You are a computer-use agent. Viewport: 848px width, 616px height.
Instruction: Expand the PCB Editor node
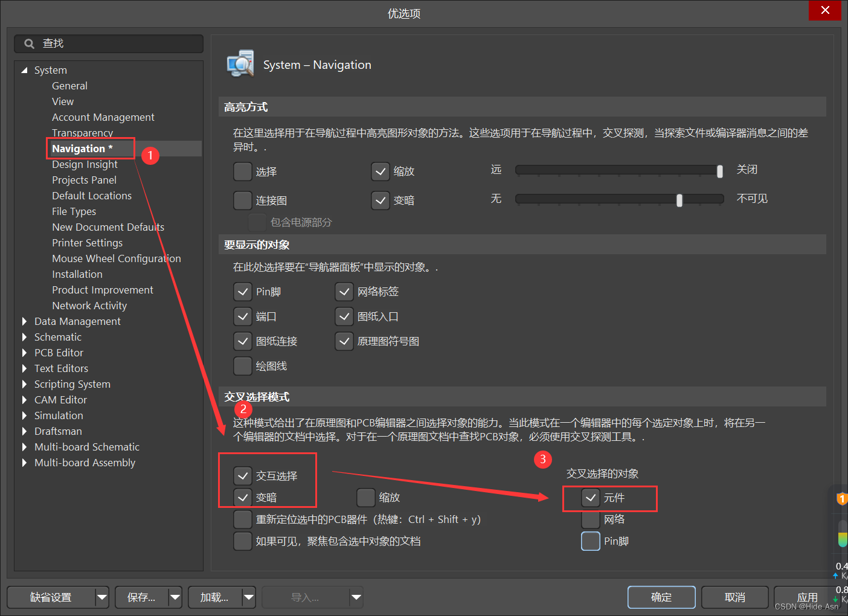[24, 353]
